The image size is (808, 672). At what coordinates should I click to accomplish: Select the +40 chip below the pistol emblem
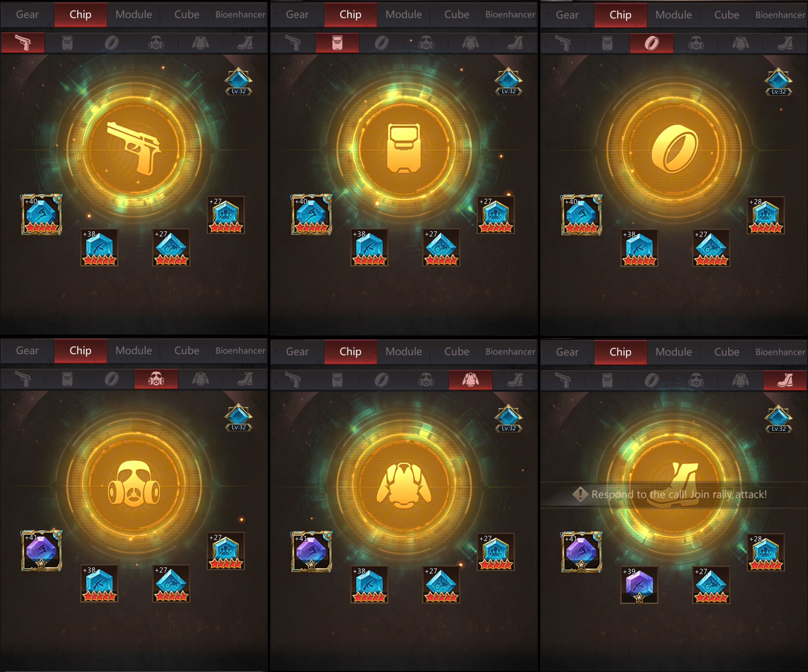(42, 214)
